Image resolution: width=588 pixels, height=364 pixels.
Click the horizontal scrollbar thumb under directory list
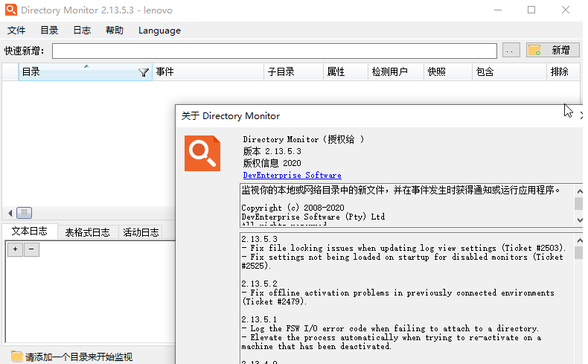click(25, 212)
